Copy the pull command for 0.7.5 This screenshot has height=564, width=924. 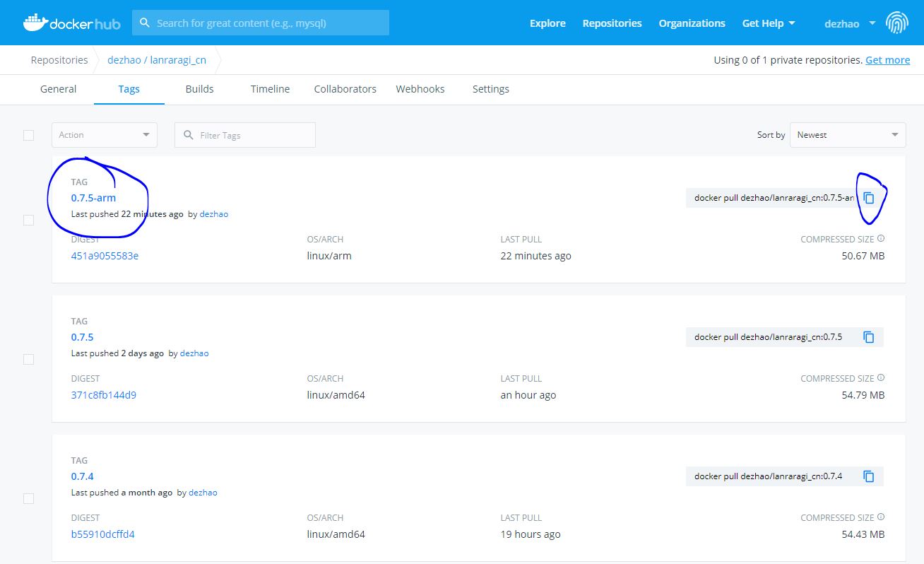coord(869,337)
